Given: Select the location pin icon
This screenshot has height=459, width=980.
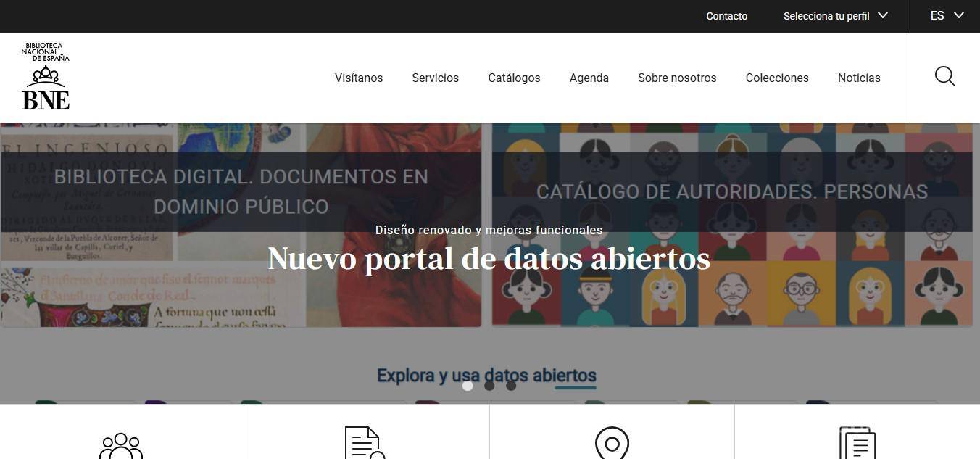Looking at the screenshot, I should pos(612,442).
